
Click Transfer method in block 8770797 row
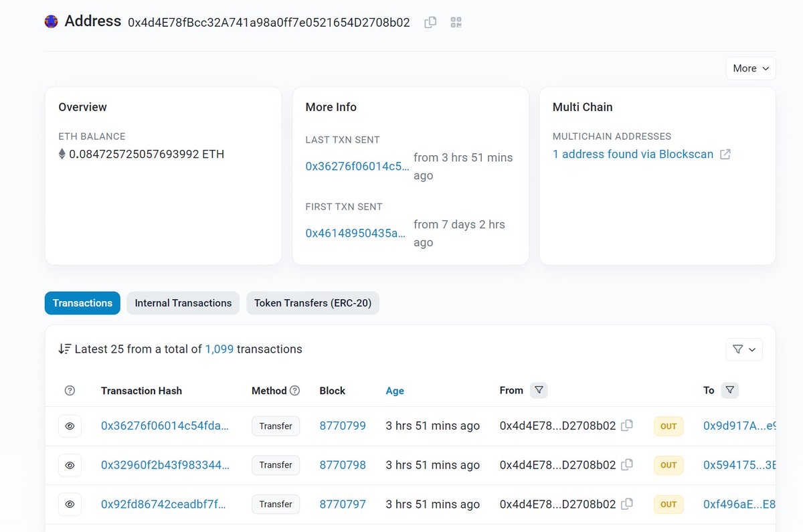276,504
